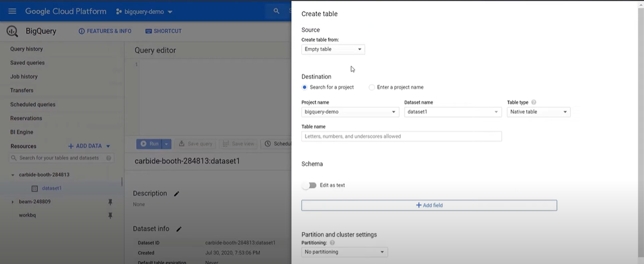This screenshot has width=644, height=264.
Task: Expand the ADD DATA dropdown arrow
Action: (108, 146)
